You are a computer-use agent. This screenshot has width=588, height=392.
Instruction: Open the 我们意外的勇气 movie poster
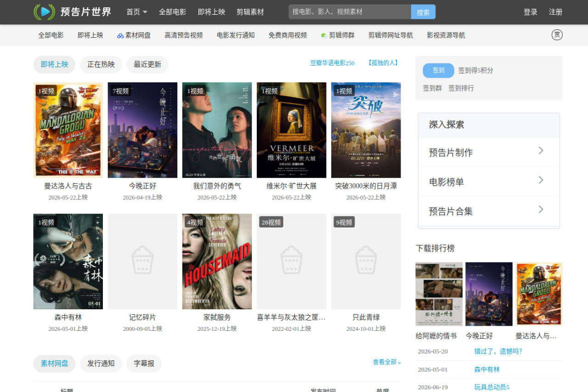217,130
